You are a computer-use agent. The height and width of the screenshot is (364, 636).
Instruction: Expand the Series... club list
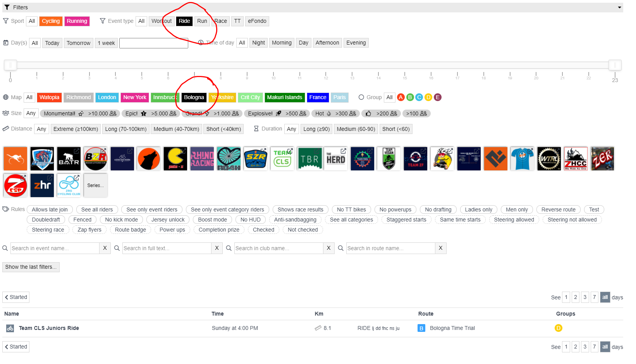pos(96,185)
